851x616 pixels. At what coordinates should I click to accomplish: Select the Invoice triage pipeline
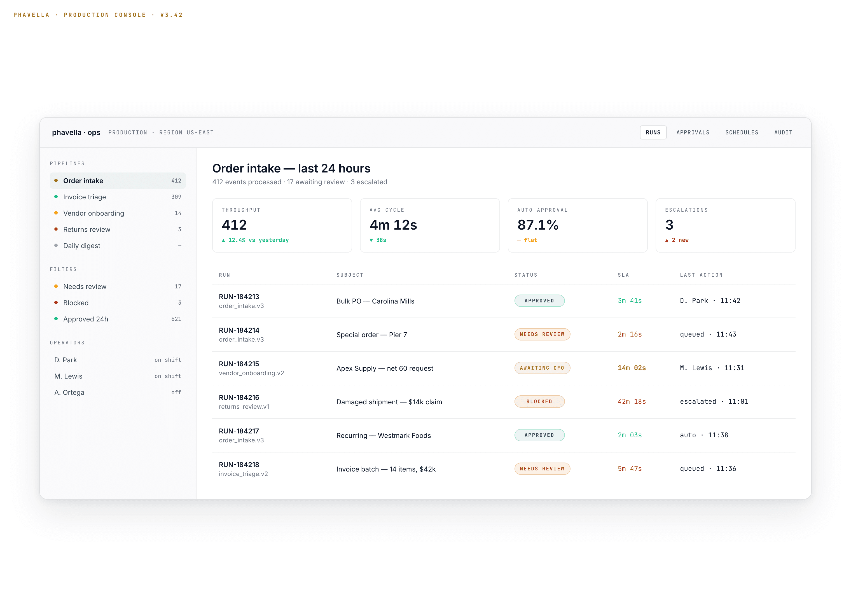118,197
